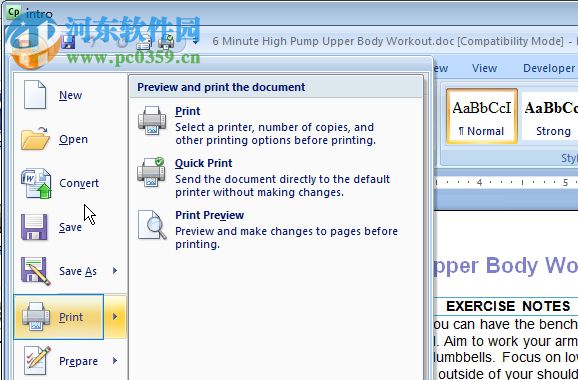Viewport: 578px width, 380px height.
Task: Click the Save As pencil-and-disk icon
Action: [35, 271]
